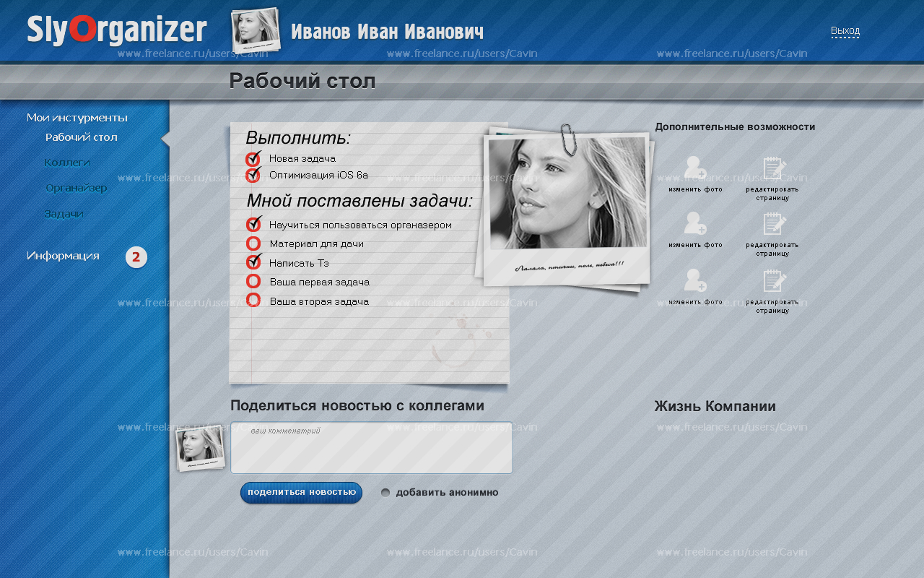Uncheck the 'Написать Тз' task circle
This screenshot has height=578, width=924.
[x=253, y=262]
